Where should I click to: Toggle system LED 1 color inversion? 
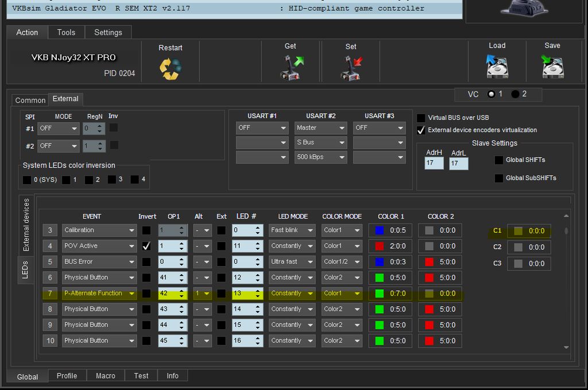coord(66,180)
